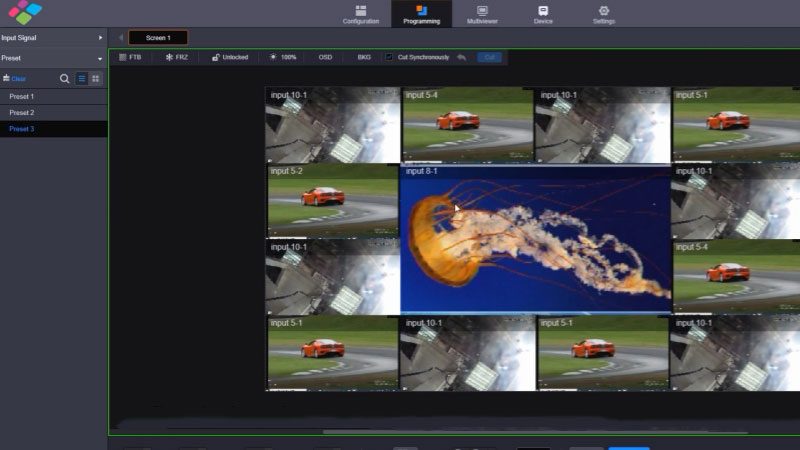Click the undo arrow icon

coord(461,57)
